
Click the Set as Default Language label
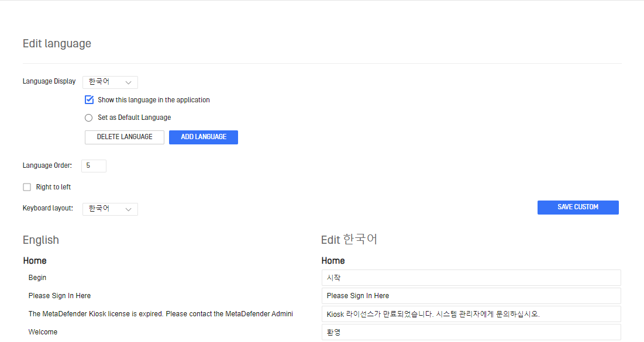(135, 118)
